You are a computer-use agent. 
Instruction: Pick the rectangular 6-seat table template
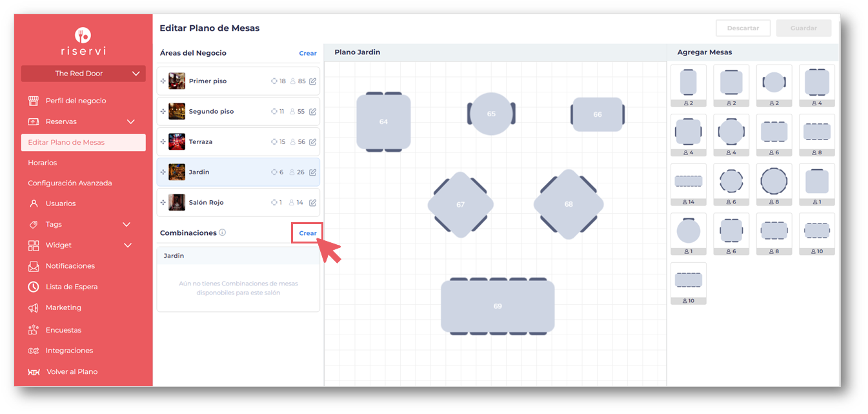click(x=774, y=135)
